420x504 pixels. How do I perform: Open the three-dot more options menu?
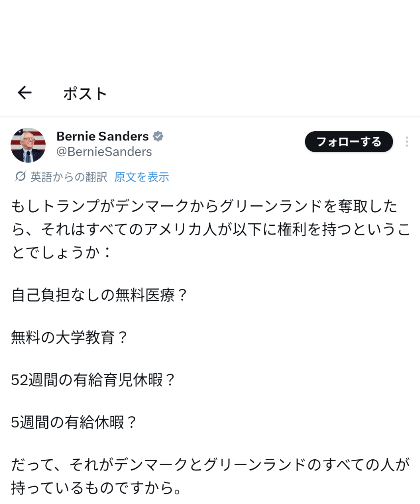(x=407, y=142)
